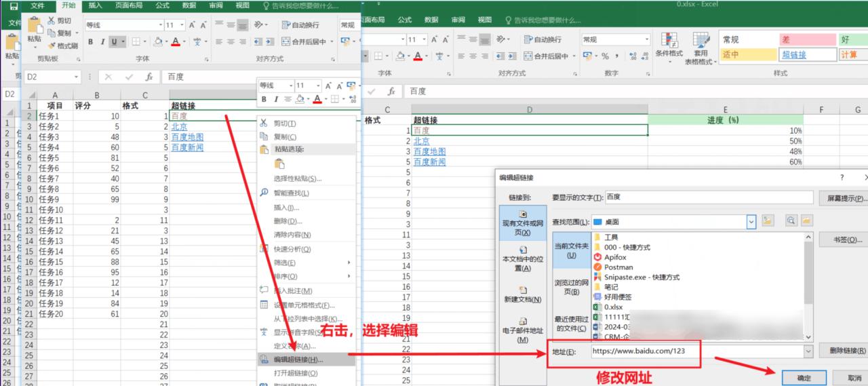The width and height of the screenshot is (868, 386).
Task: Open 查找范围 桌面 combo box dropdown
Action: 751,221
